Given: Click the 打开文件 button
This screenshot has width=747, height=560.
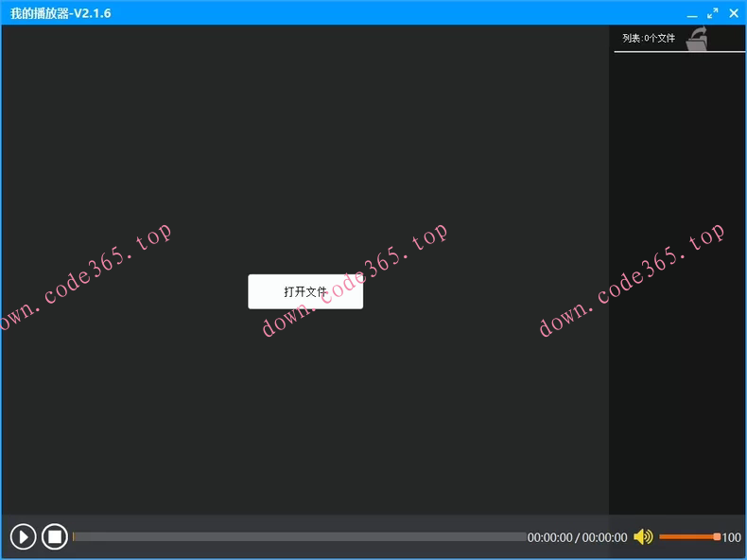Looking at the screenshot, I should (305, 291).
